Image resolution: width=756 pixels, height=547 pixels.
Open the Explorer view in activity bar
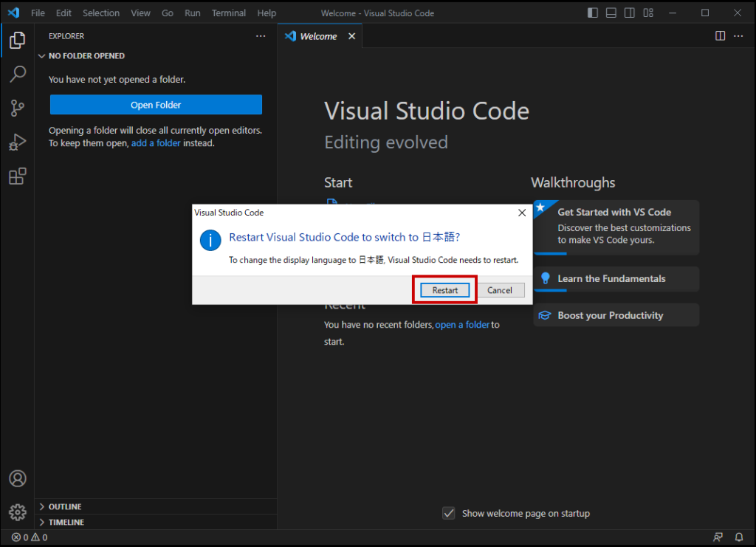(17, 41)
